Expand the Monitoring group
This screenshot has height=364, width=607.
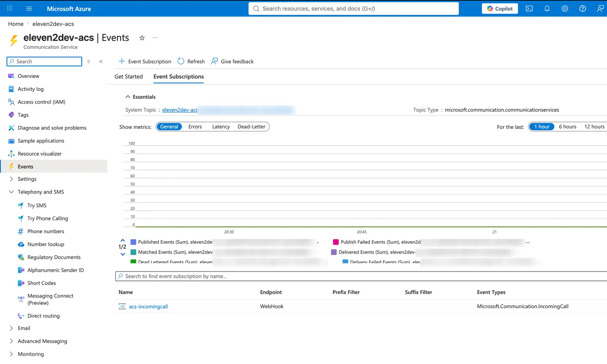pyautogui.click(x=11, y=354)
